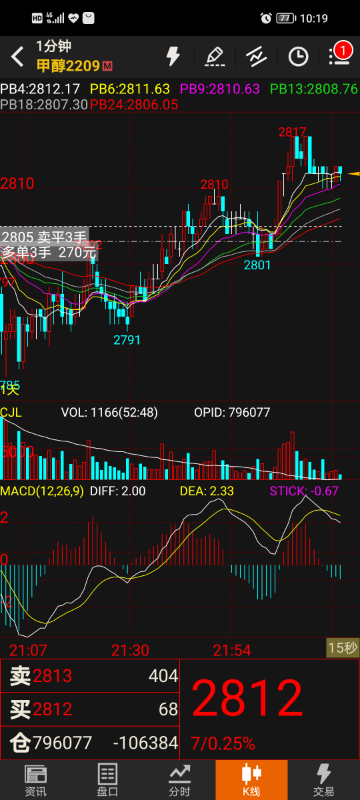Tap the MACD(12,26,9) indicator label
Screen dimensions: 360x800
pos(42,491)
